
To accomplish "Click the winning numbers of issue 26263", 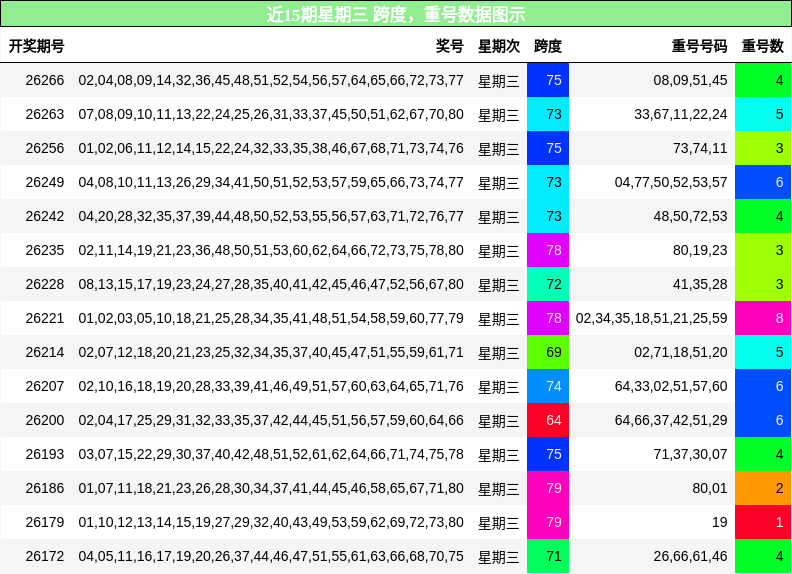I will coord(271,114).
